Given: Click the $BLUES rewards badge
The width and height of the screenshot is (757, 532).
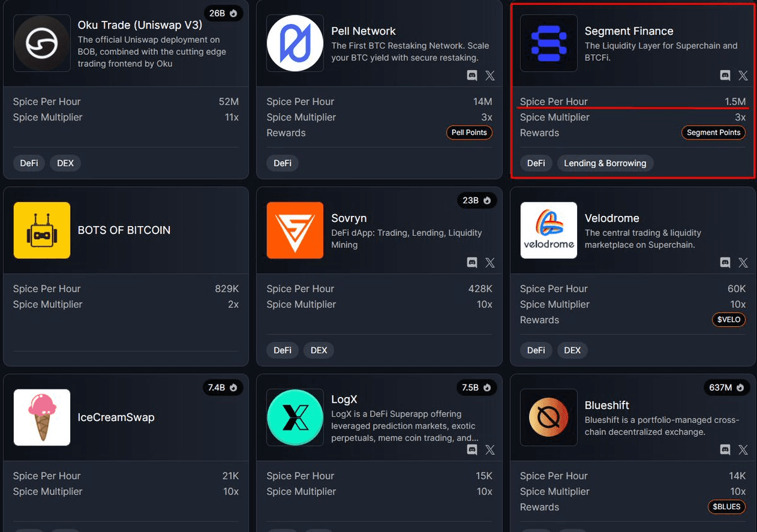Looking at the screenshot, I should (x=726, y=507).
